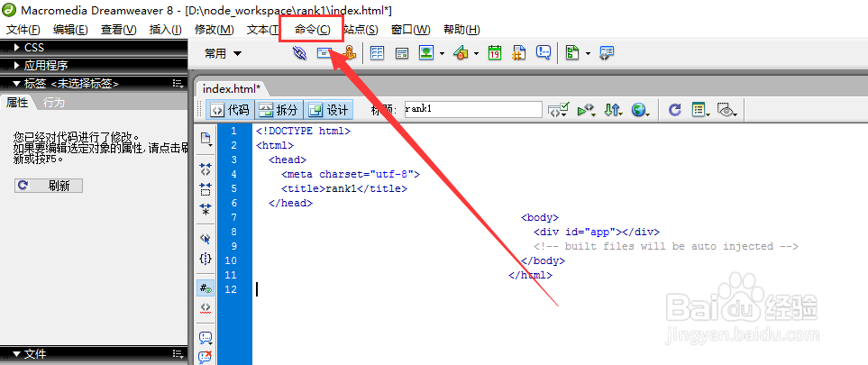This screenshot has width=868, height=365.
Task: Switch to 设计 design view
Action: click(x=328, y=110)
